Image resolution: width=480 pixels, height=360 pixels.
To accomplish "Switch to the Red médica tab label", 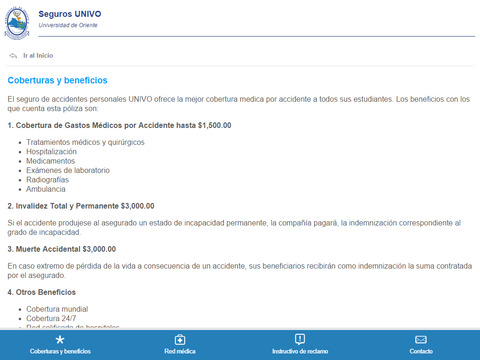I will point(180,351).
